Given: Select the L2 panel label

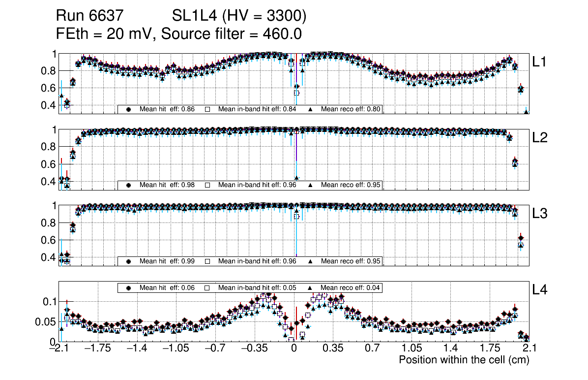Looking at the screenshot, I should pos(540,138).
